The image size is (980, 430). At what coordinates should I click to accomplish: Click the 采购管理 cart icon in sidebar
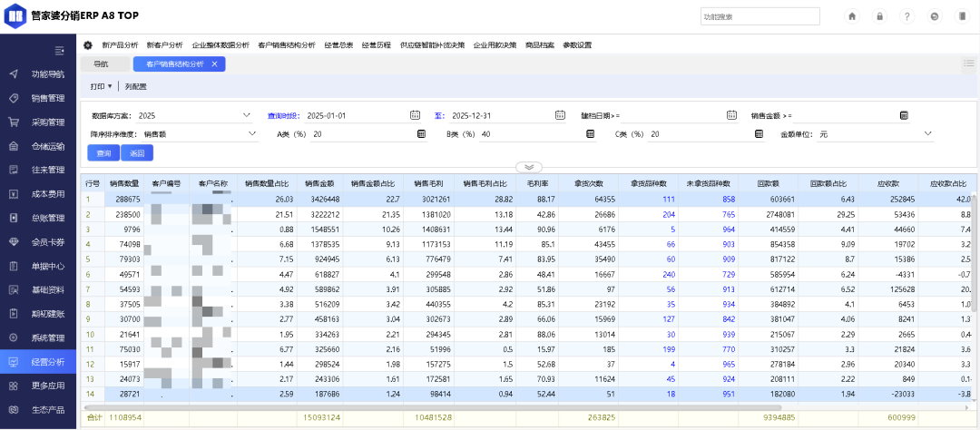point(13,122)
